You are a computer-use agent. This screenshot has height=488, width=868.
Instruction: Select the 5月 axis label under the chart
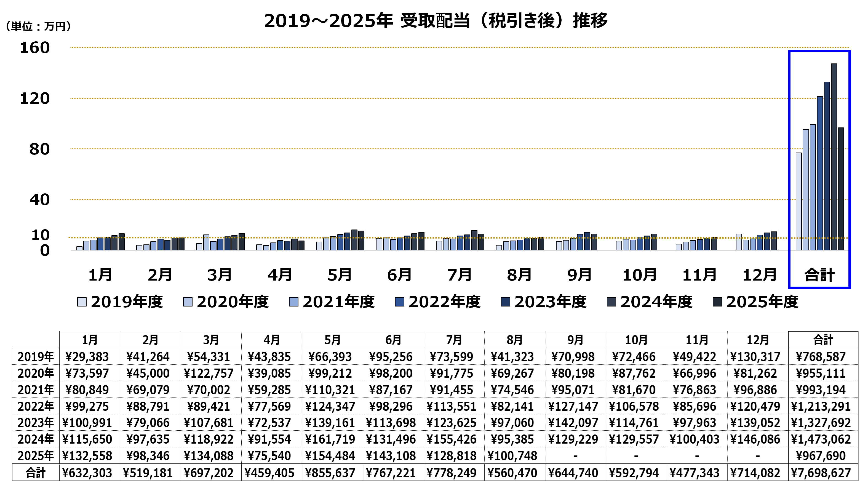340,275
